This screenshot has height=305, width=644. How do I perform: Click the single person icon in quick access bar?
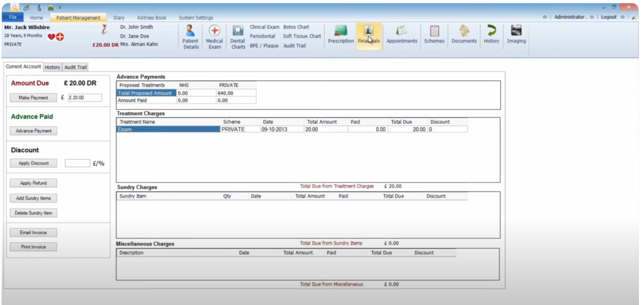39,8
